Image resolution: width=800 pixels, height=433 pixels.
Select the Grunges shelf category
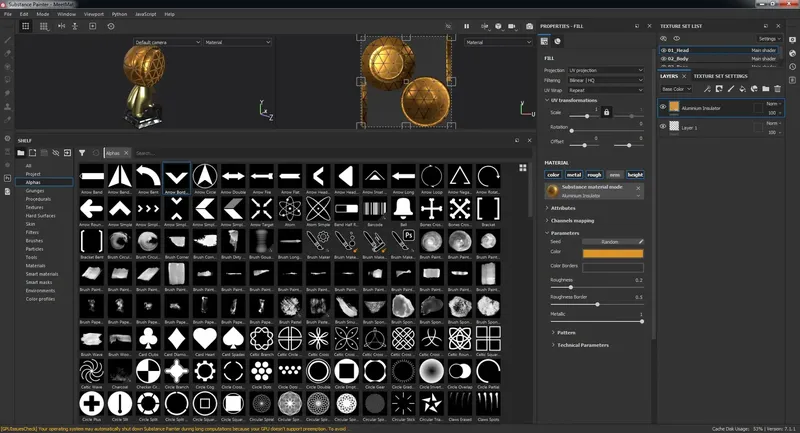pos(36,191)
